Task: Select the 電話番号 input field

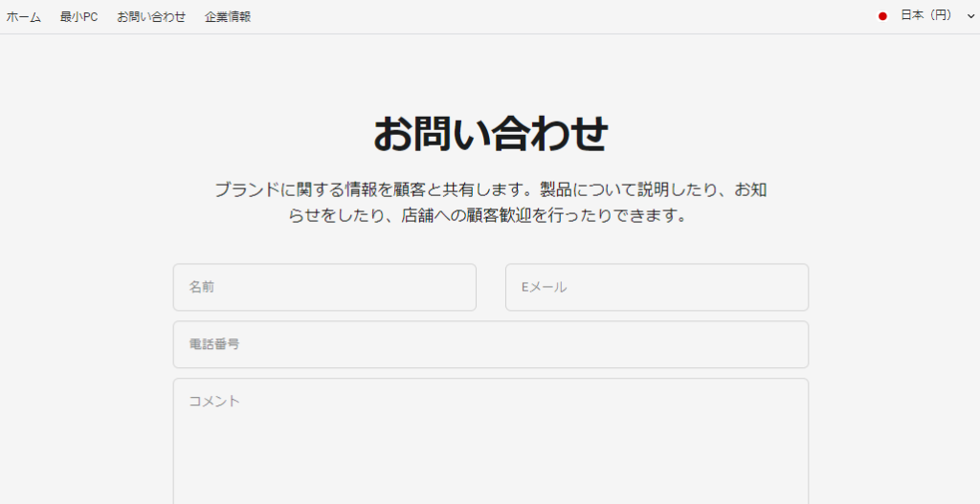Action: tap(490, 344)
